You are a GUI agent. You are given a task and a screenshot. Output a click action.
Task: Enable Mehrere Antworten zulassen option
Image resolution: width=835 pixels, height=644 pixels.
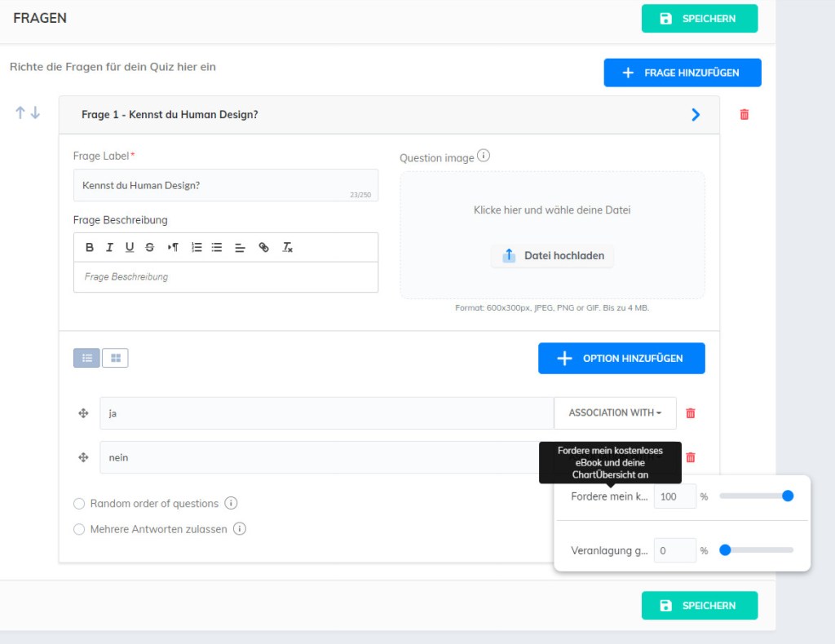pos(79,529)
